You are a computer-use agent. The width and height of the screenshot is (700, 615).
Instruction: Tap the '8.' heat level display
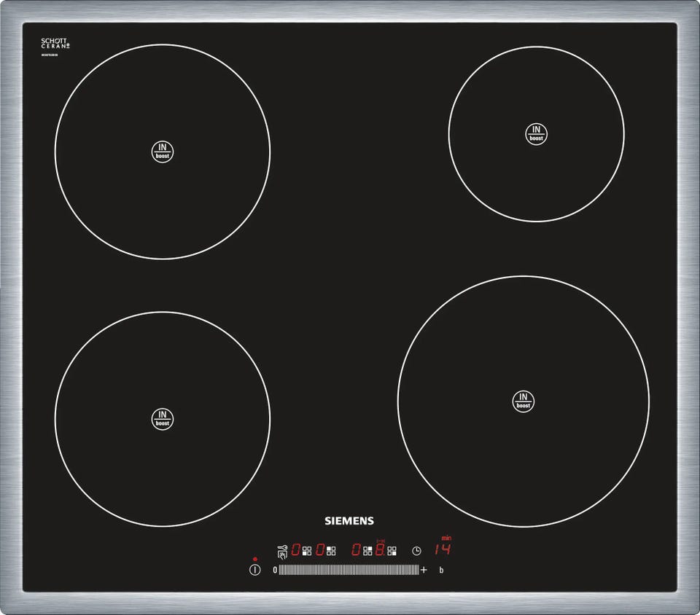pyautogui.click(x=381, y=549)
